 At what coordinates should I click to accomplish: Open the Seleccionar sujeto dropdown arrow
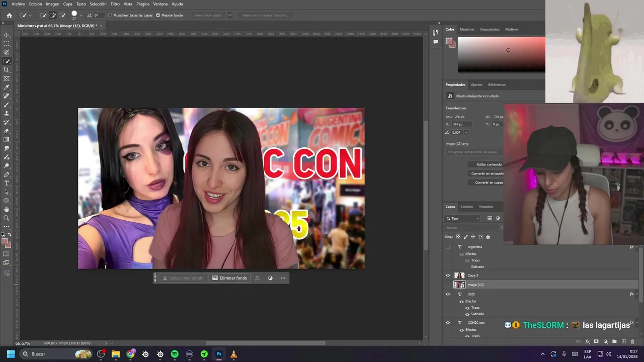pos(230,15)
